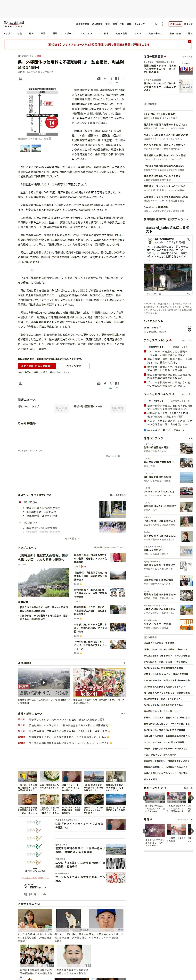This screenshot has height=980, width=196.
Task: Click 今すぐ登録(1カ月間無料) red button
Action: [x=37, y=366]
